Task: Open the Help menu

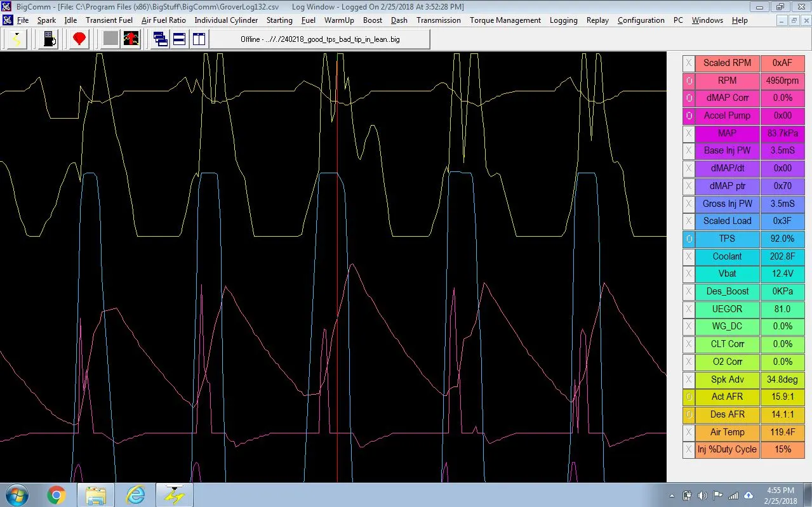Action: [740, 20]
